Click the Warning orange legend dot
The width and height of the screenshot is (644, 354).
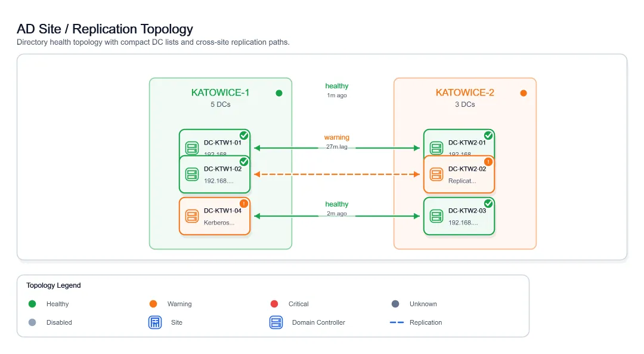point(153,304)
